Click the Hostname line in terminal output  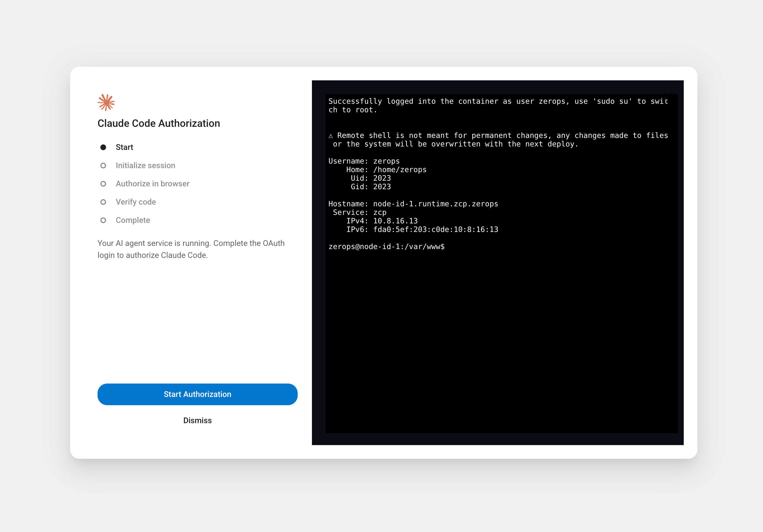tap(413, 204)
